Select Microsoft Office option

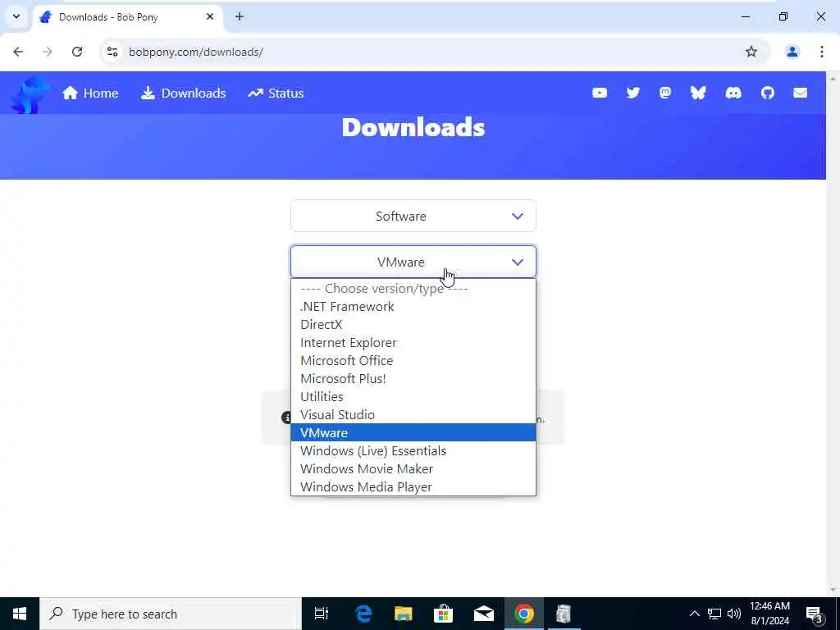click(x=413, y=361)
